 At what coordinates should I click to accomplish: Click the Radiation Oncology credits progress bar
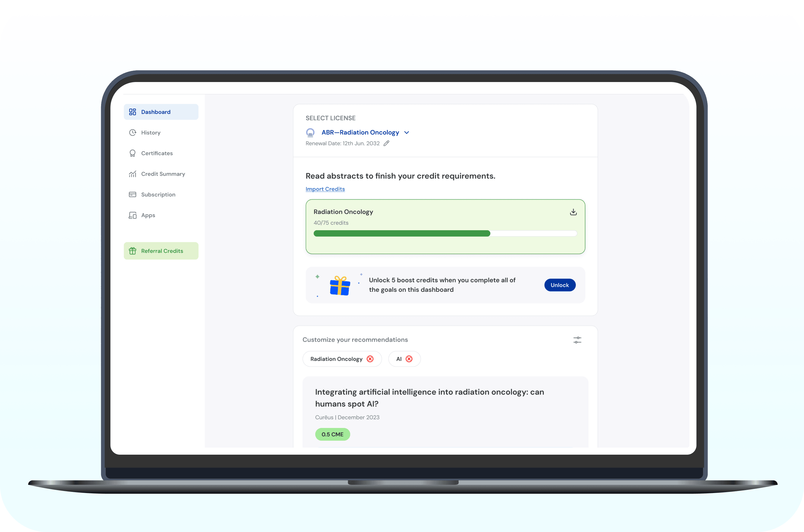[445, 233]
